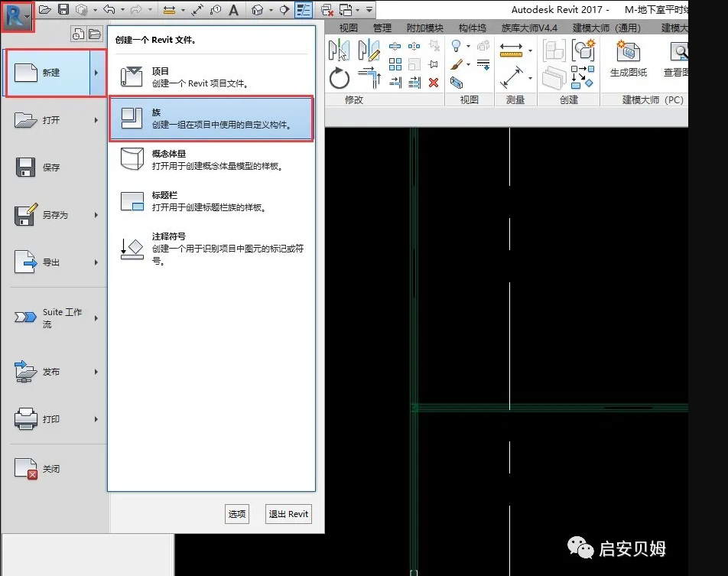Select the Rotate tool in Modify panel

click(x=339, y=77)
